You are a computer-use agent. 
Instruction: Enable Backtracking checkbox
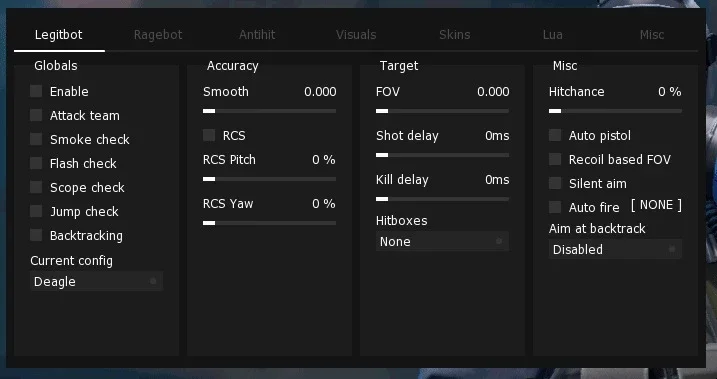(x=36, y=235)
